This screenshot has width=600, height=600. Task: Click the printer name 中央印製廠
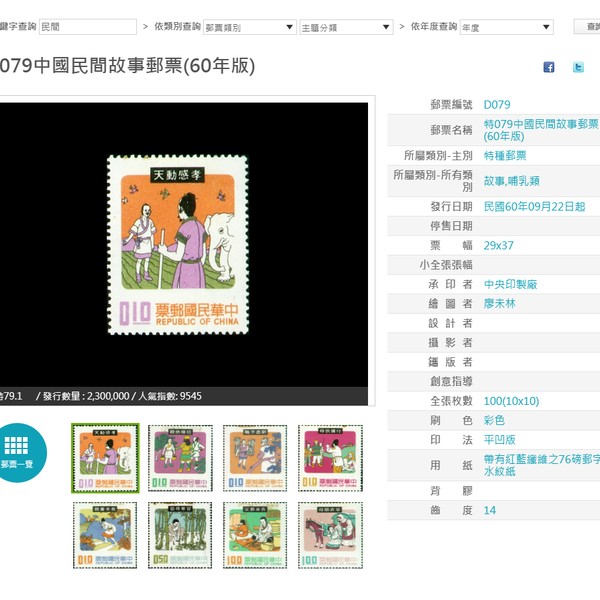(510, 284)
